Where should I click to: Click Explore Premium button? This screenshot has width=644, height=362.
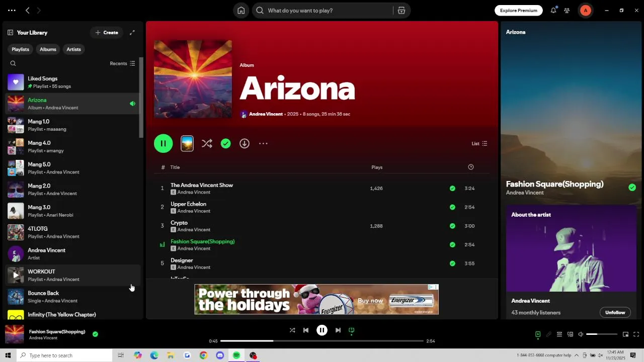(x=519, y=11)
